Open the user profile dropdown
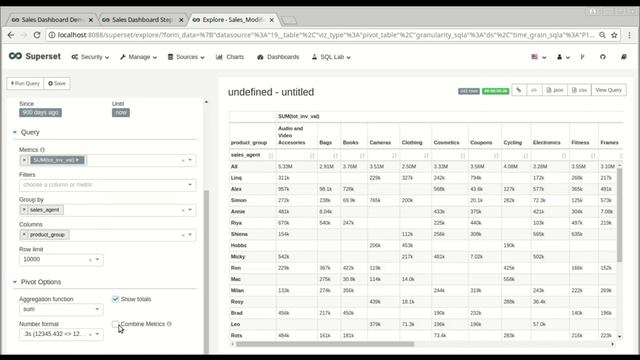This screenshot has width=640, height=360. (x=563, y=57)
